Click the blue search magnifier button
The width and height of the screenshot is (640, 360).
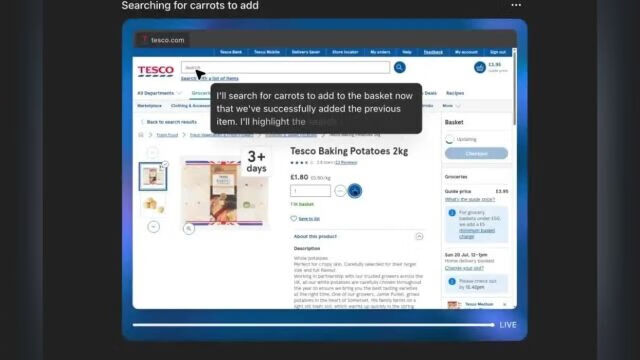[x=400, y=67]
